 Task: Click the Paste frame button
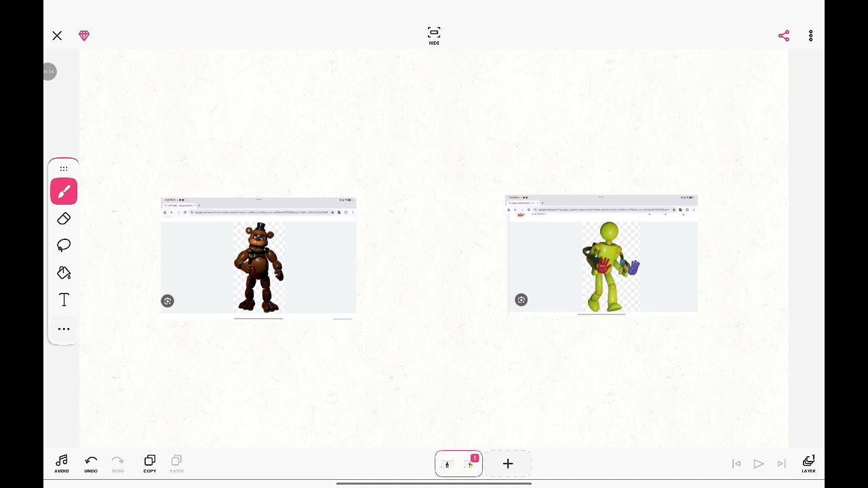(177, 464)
